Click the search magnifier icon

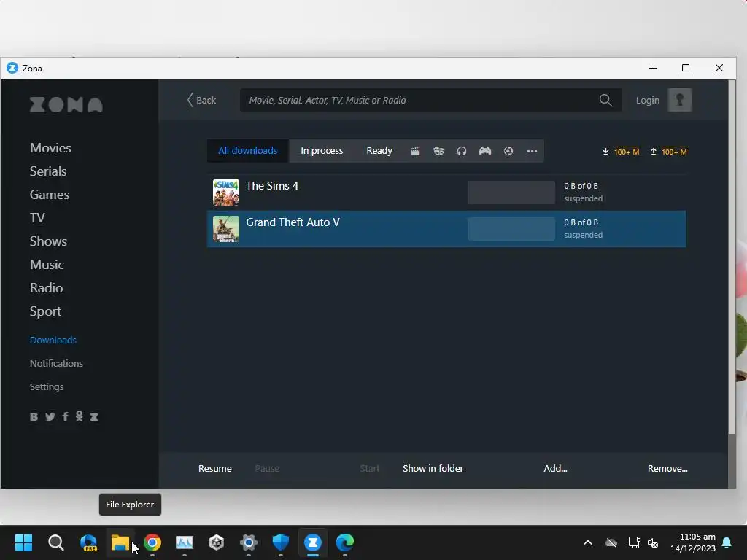(605, 100)
